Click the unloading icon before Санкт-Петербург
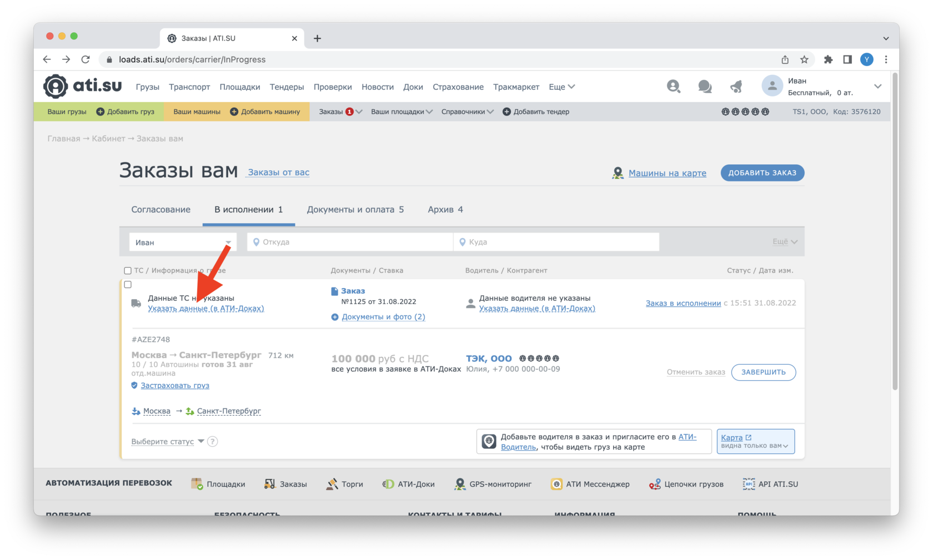933x560 pixels. point(190,411)
